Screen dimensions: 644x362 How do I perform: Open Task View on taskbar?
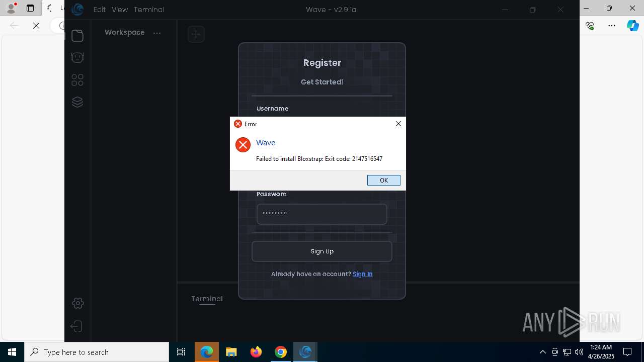(181, 352)
